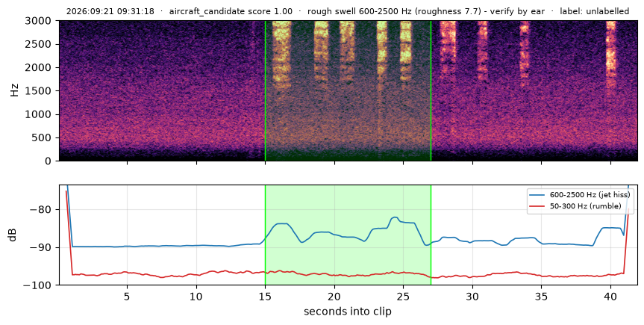This screenshot has height=325, width=644.
Task: Click the timestamp text 2026:09:21 09:31:18
Action: 110,11
